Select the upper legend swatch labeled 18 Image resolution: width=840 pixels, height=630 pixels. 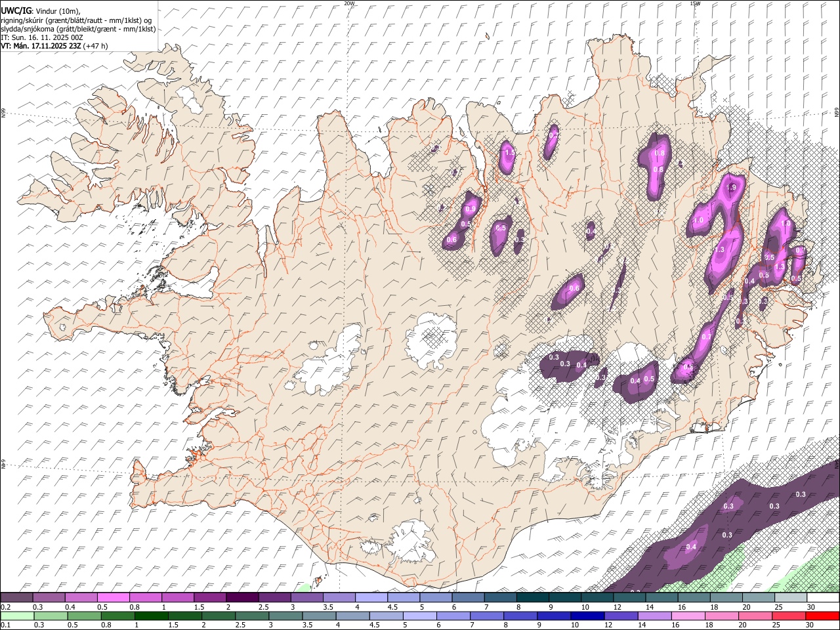726,597
